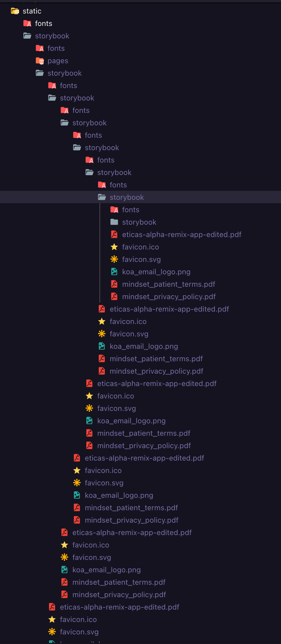Collapse storybook folder just below pages
The height and width of the screenshot is (644, 281).
click(40, 73)
